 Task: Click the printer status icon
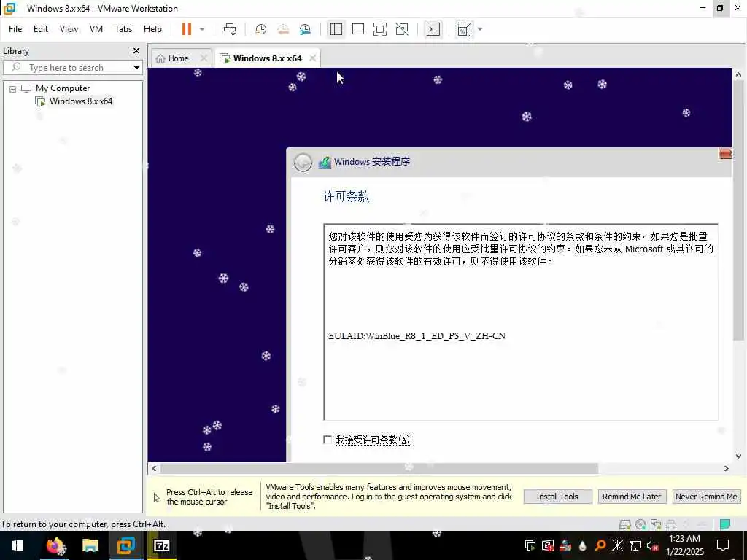(x=671, y=525)
